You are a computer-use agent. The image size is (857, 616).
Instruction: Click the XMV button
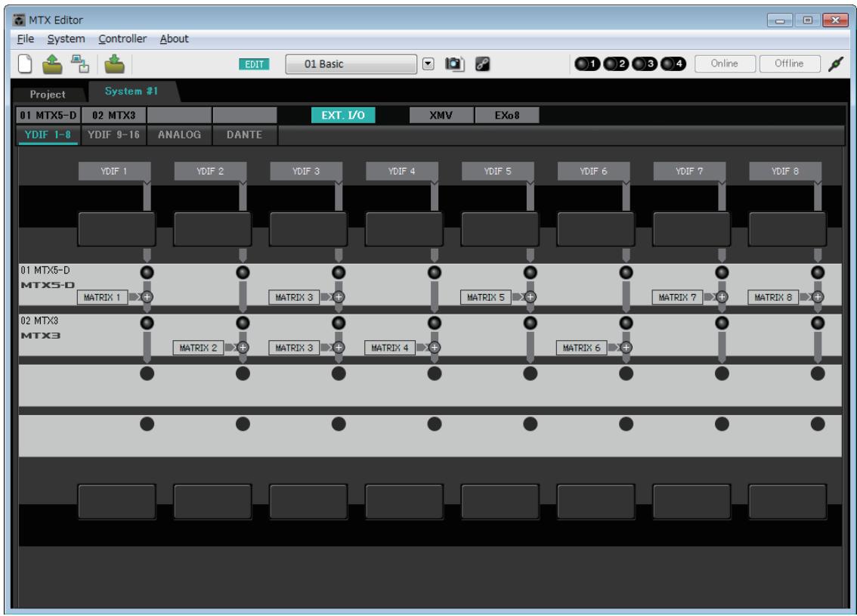point(441,116)
